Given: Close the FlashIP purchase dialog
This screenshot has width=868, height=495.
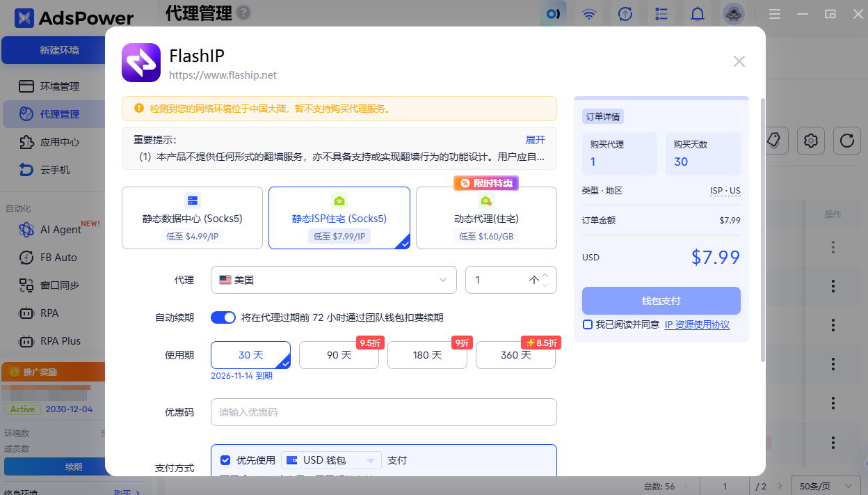Looking at the screenshot, I should click(739, 61).
